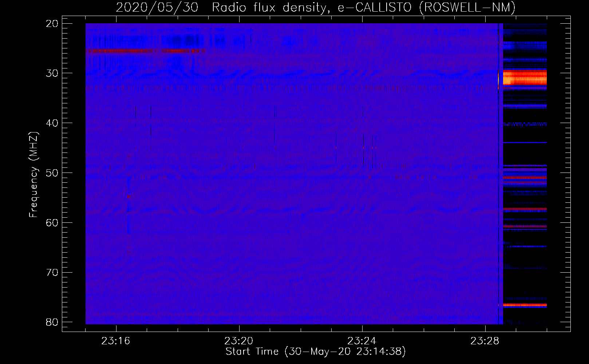Viewport: 589px width, 364px height.
Task: Click the 23:16 time tick label
Action: [116, 341]
